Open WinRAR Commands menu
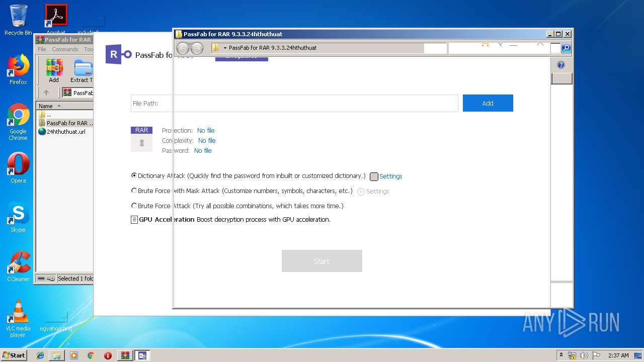The image size is (644, 362). [x=65, y=49]
